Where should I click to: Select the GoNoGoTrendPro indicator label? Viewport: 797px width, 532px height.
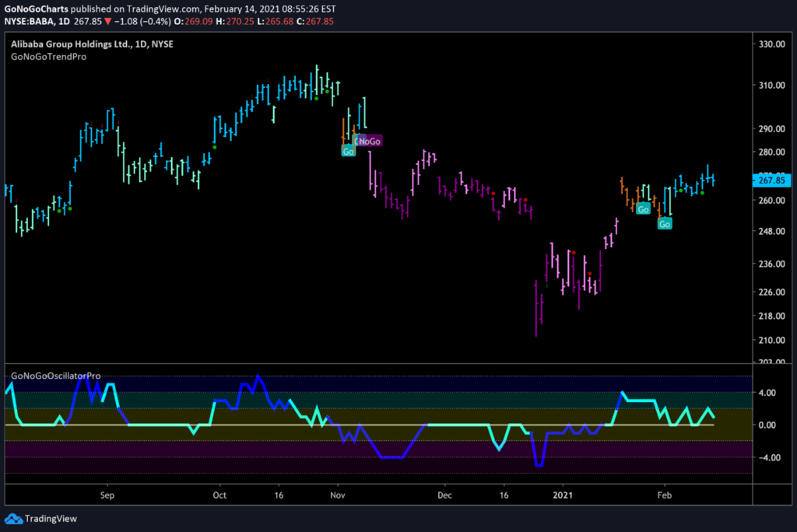point(48,57)
